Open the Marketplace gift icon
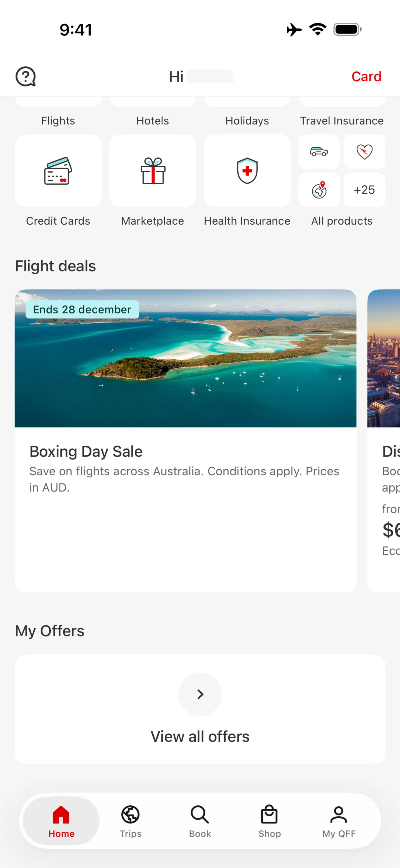This screenshot has height=868, width=400. (153, 171)
